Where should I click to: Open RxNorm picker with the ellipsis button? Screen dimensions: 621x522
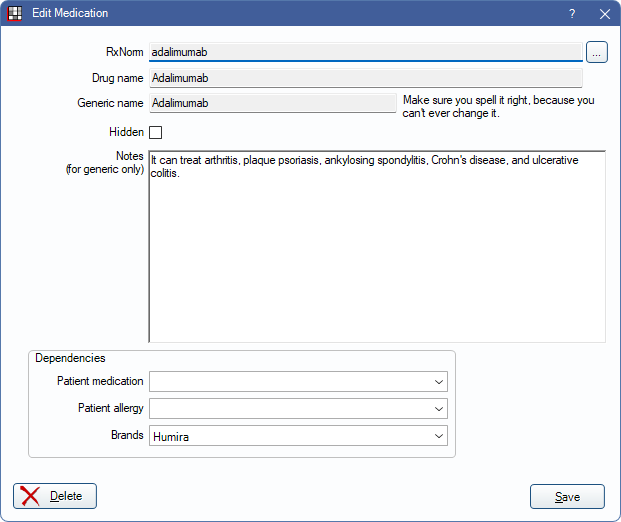[x=597, y=52]
